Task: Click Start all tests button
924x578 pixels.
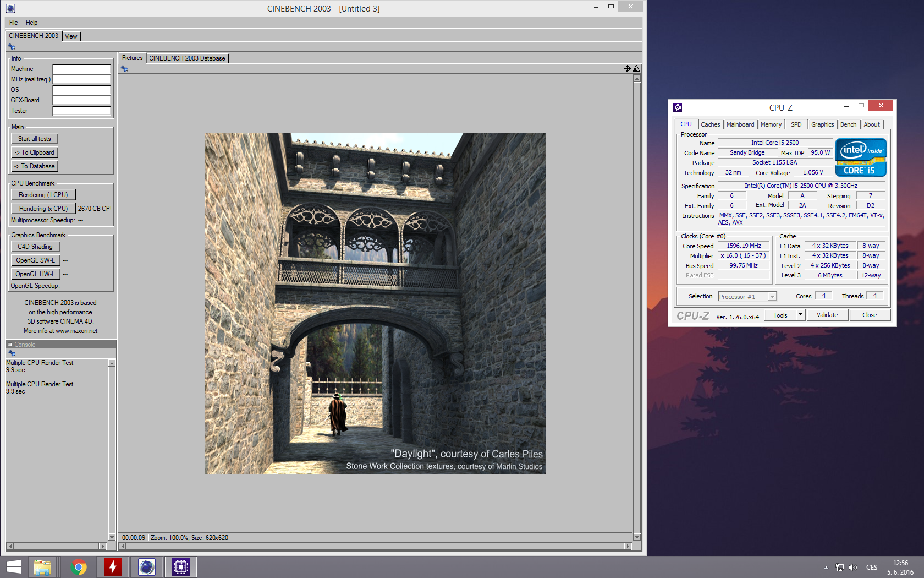Action: (35, 139)
